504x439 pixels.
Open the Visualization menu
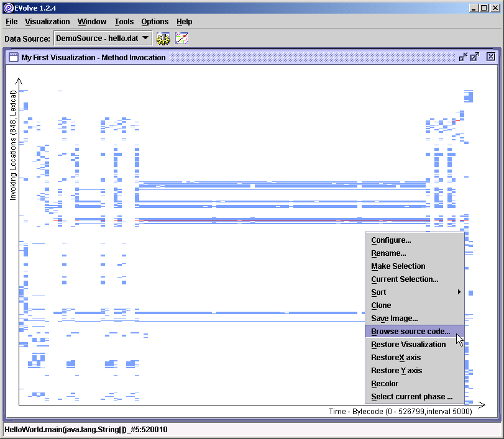coord(47,22)
